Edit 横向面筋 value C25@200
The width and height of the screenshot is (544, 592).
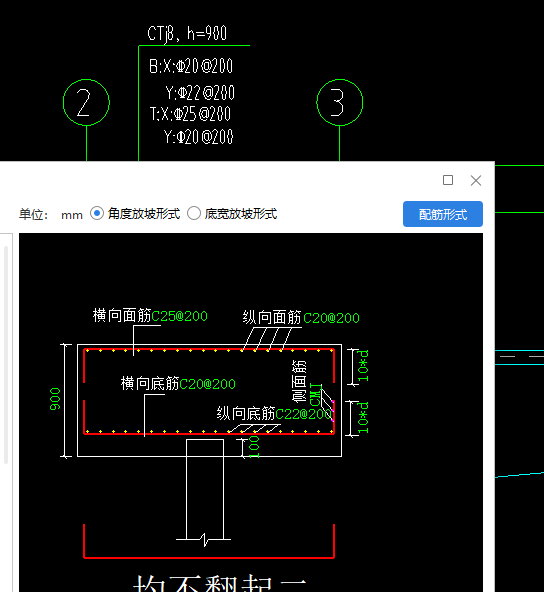(179, 316)
